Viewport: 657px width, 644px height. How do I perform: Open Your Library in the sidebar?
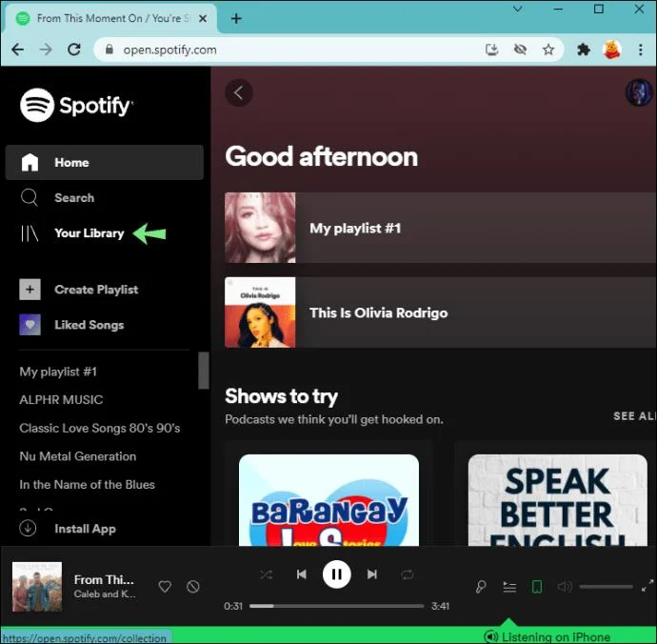(x=72, y=233)
